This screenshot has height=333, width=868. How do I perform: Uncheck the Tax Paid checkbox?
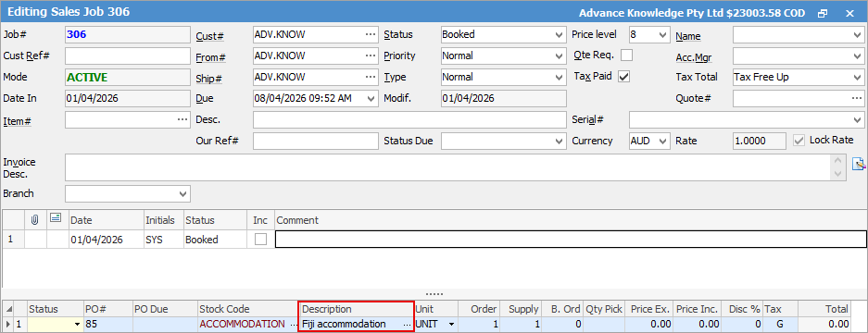tap(623, 77)
